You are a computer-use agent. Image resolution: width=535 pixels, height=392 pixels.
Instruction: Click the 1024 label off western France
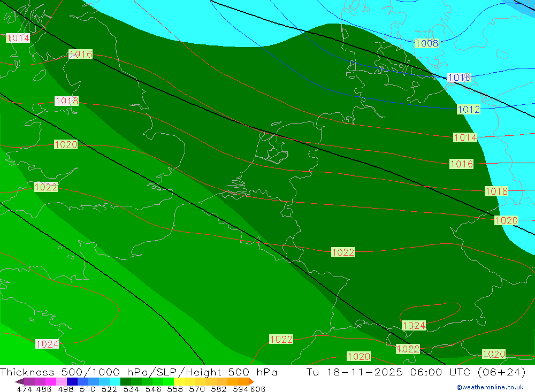pyautogui.click(x=47, y=344)
